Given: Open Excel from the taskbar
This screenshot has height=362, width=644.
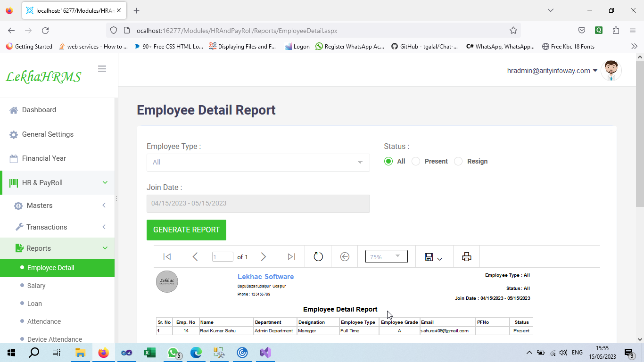Looking at the screenshot, I should (150, 353).
